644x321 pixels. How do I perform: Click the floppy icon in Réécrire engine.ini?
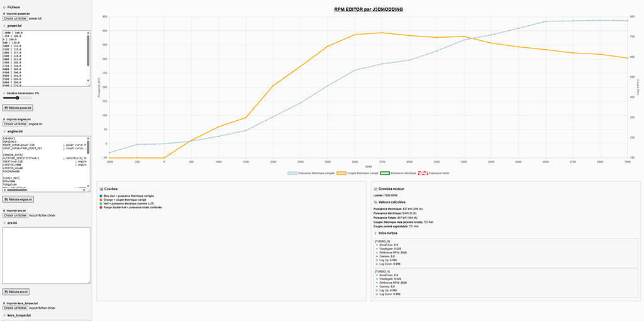coord(6,199)
